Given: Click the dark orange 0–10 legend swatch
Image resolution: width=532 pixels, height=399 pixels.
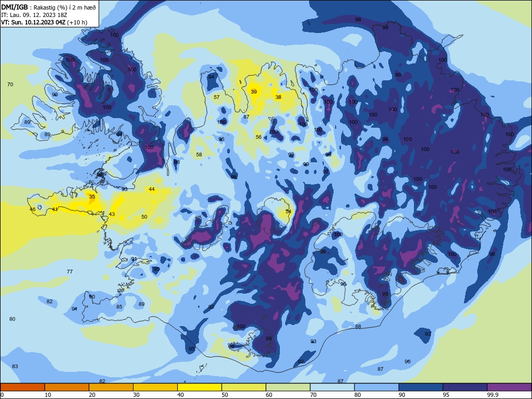Looking at the screenshot, I should 22,387.
